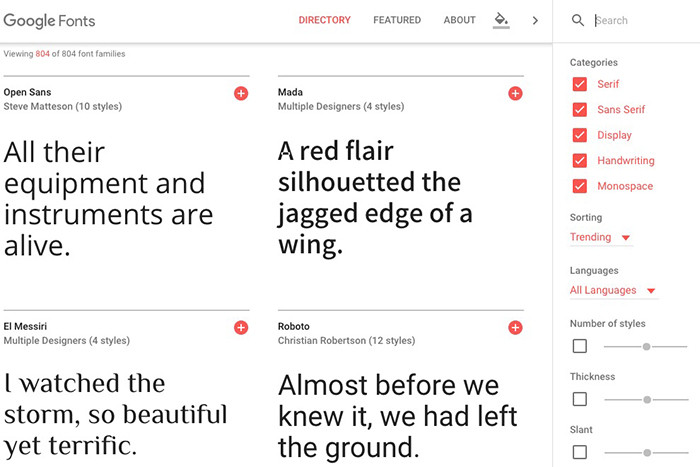700x467 pixels.
Task: Focus the Search input field
Action: coord(640,20)
